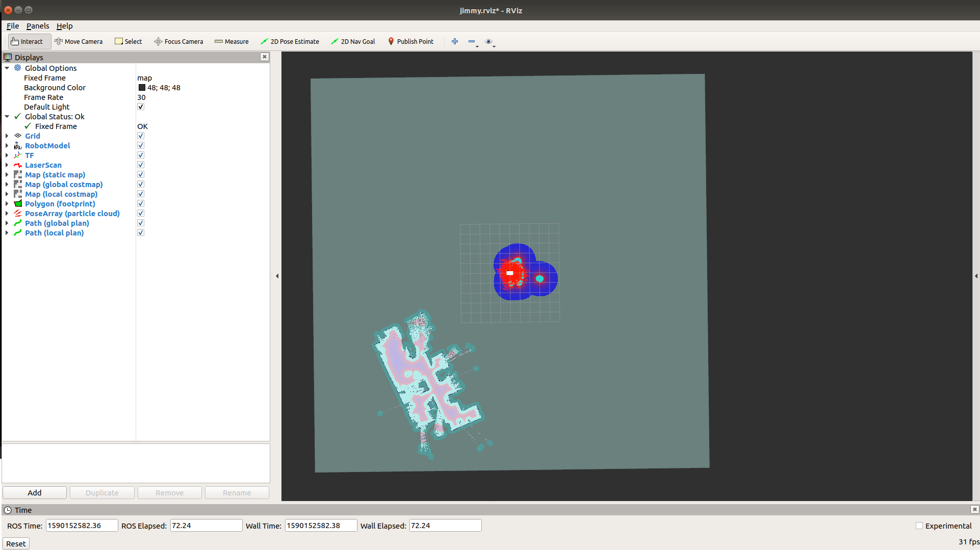The image size is (980, 550).
Task: Uncheck the Grid display checkbox
Action: (141, 136)
